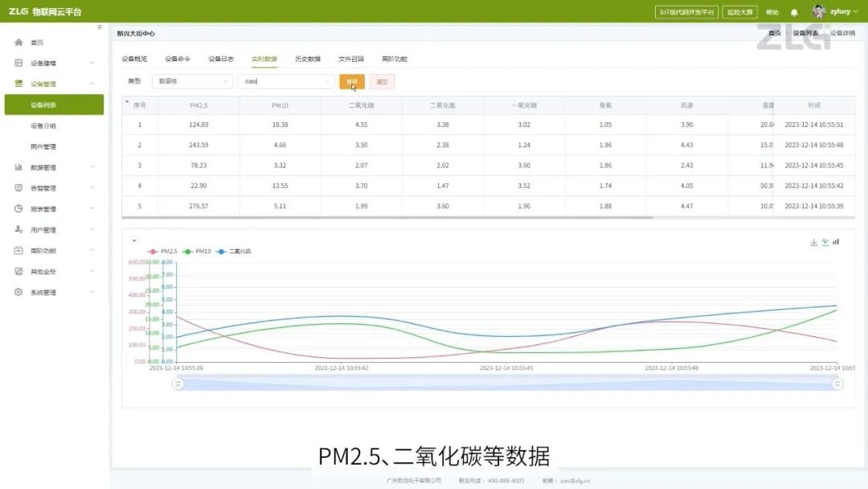Click the left handle of the chart zoom slider
Viewport: 868px width, 489px height.
178,383
